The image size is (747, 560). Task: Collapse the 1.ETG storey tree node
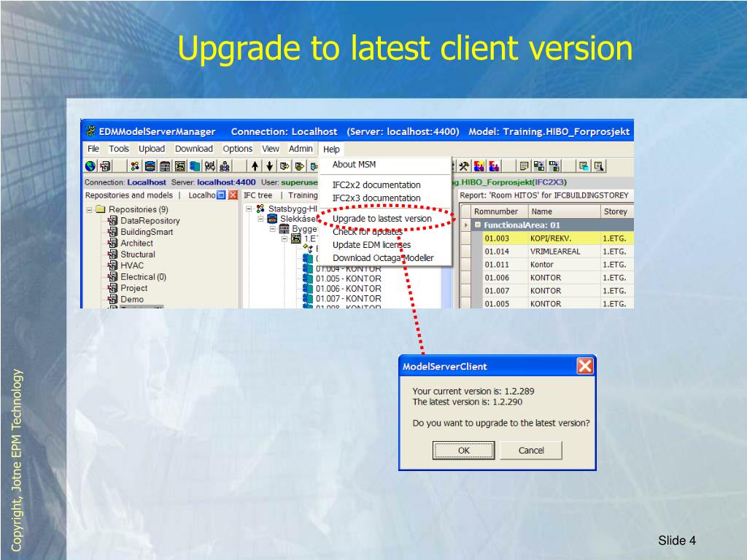(x=285, y=238)
